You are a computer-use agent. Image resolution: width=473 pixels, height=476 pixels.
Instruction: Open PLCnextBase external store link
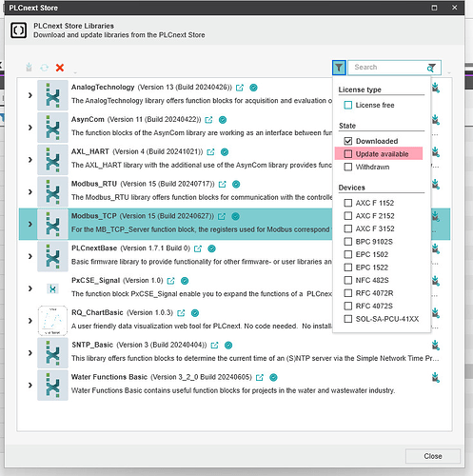(198, 248)
